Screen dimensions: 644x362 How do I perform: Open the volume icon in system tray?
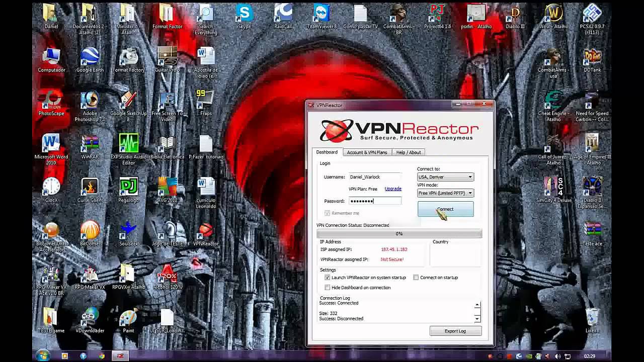(x=556, y=356)
